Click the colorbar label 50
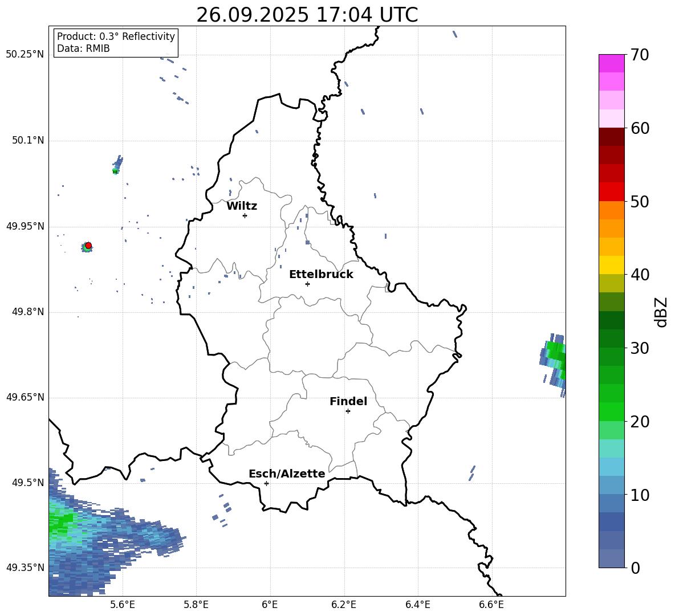The width and height of the screenshot is (675, 616). [640, 202]
